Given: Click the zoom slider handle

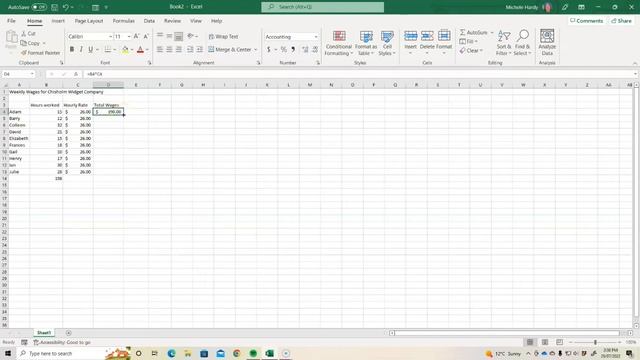Looking at the screenshot, I should [x=595, y=342].
